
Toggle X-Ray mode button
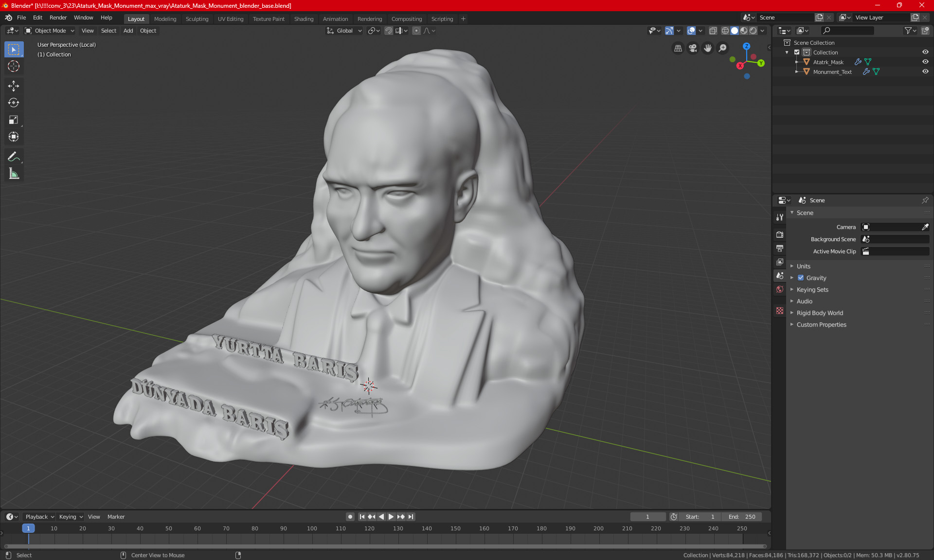pos(713,31)
